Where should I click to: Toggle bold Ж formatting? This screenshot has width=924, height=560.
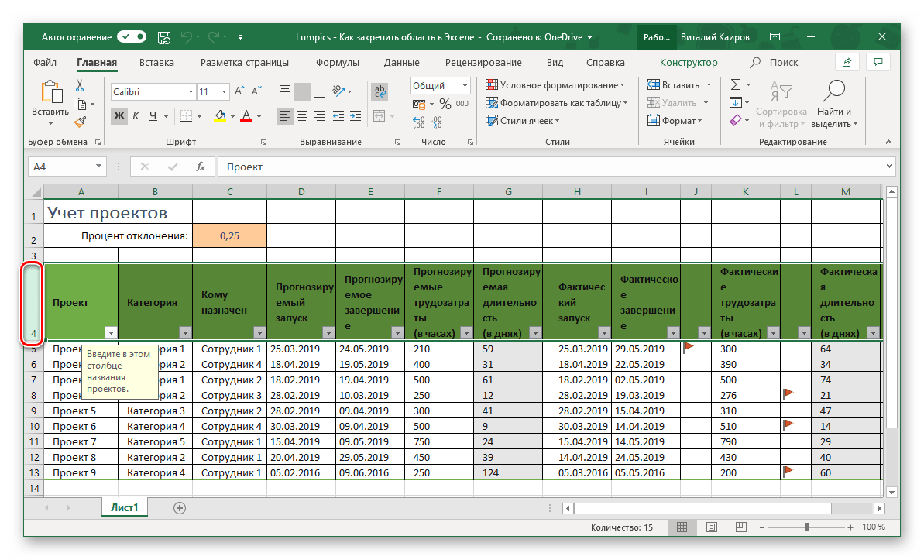pos(119,115)
